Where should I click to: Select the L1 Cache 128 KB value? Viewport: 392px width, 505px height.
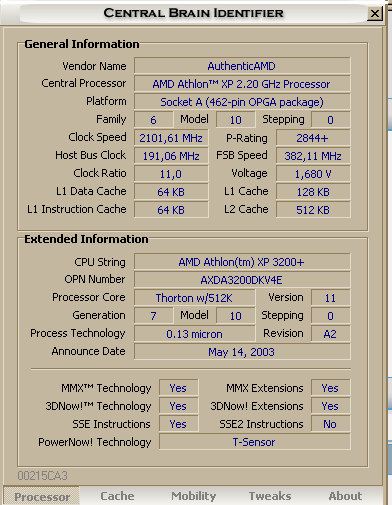point(313,192)
